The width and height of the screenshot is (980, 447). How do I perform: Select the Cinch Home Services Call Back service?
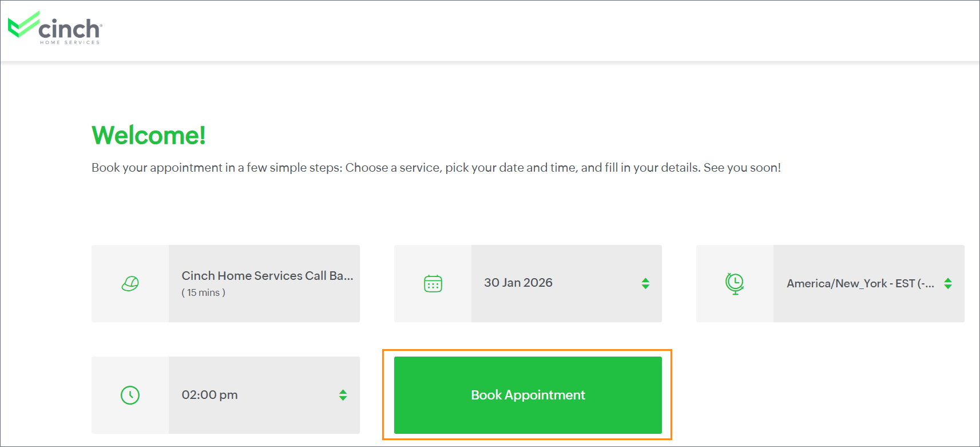267,276
